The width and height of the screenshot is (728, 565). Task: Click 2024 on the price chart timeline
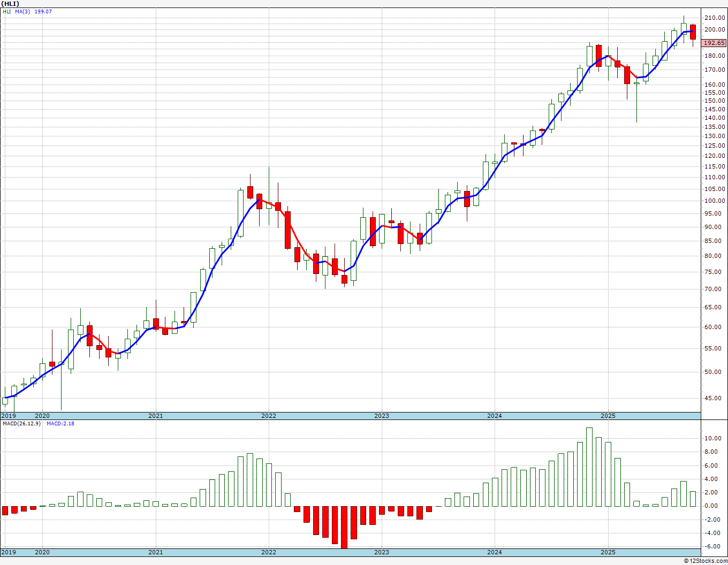coord(495,416)
